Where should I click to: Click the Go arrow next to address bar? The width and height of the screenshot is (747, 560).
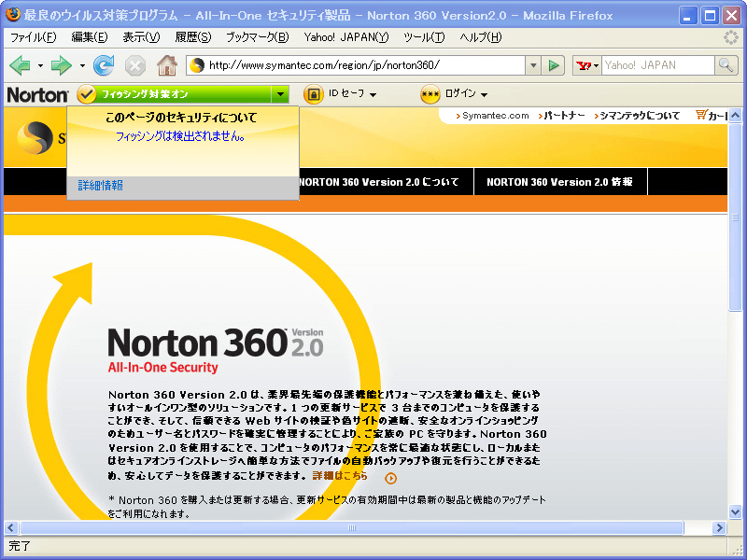tap(553, 65)
